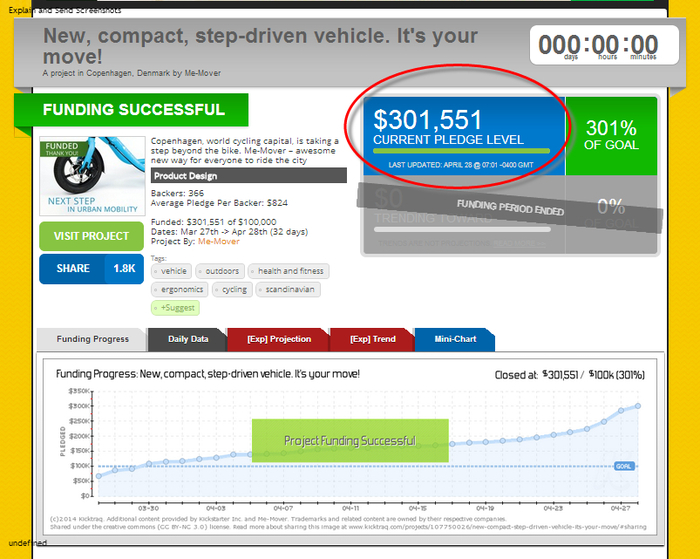The width and height of the screenshot is (700, 559).
Task: Select the scandinavian tag
Action: point(288,289)
